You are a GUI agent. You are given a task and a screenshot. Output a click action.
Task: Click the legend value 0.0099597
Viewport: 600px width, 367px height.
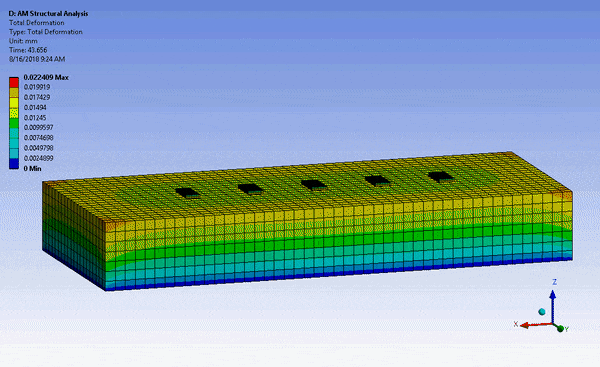pos(38,127)
